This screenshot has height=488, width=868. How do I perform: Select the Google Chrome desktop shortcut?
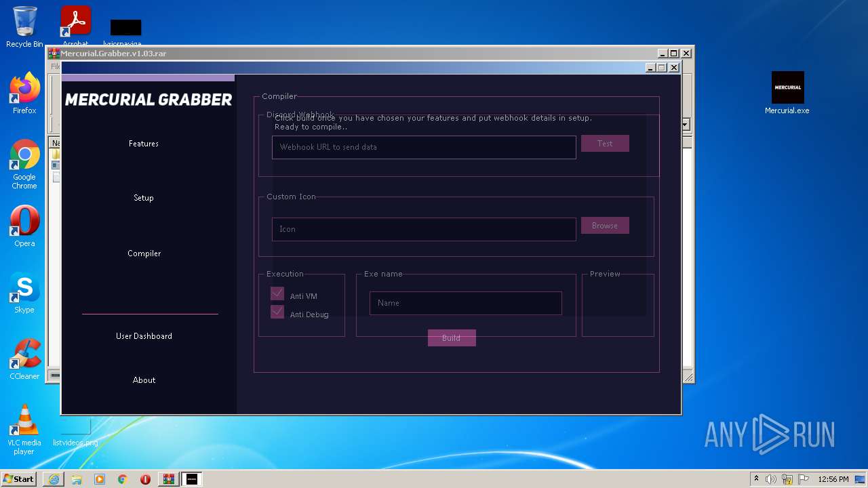tap(24, 165)
